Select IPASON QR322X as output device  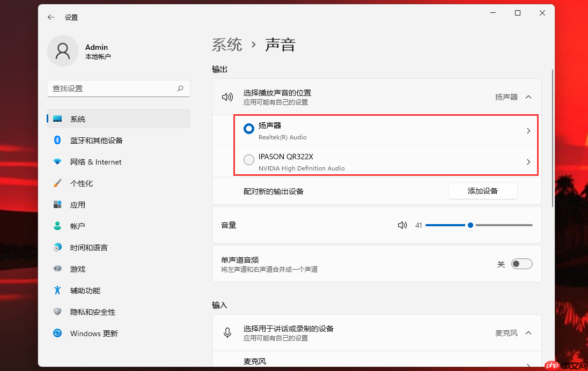248,159
